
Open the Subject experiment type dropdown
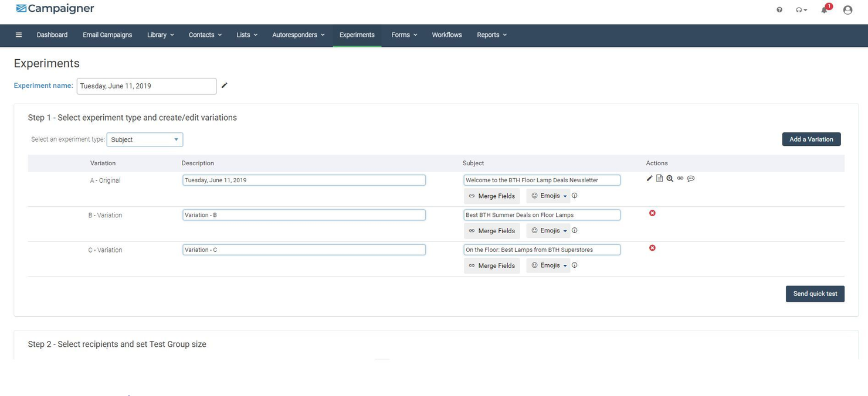[144, 139]
